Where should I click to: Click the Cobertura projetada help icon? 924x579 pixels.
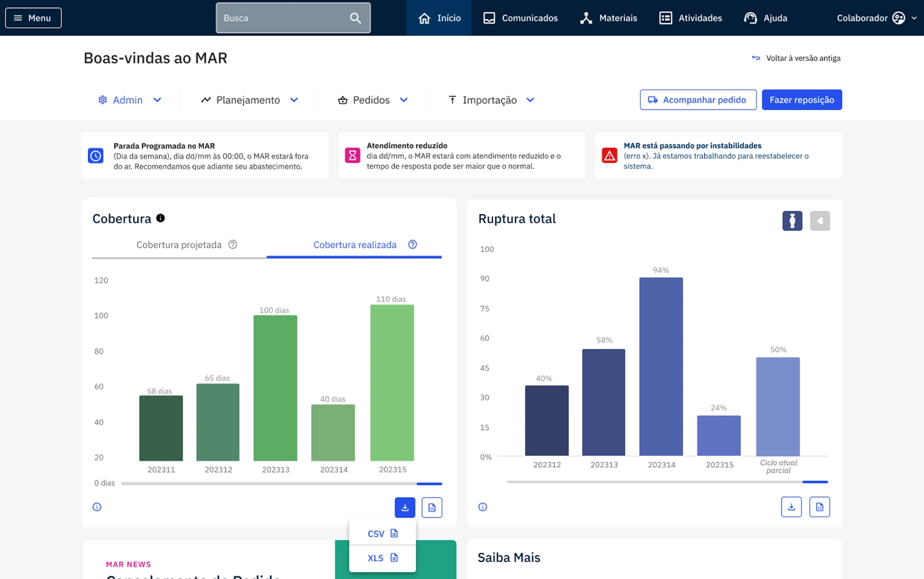click(x=233, y=244)
